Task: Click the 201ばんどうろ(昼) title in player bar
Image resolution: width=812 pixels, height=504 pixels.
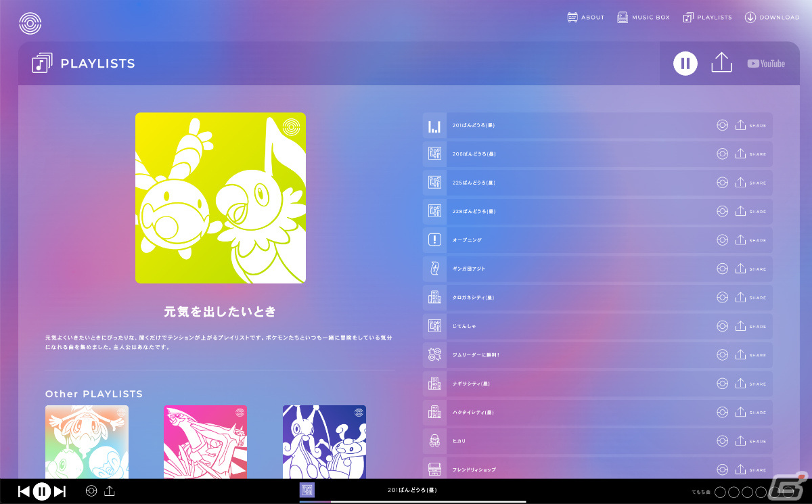Action: (413, 490)
